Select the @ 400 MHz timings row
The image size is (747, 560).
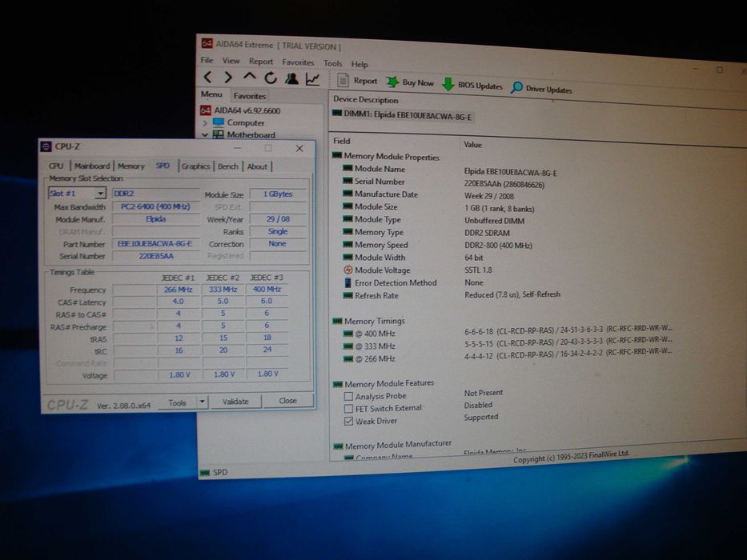coord(508,332)
